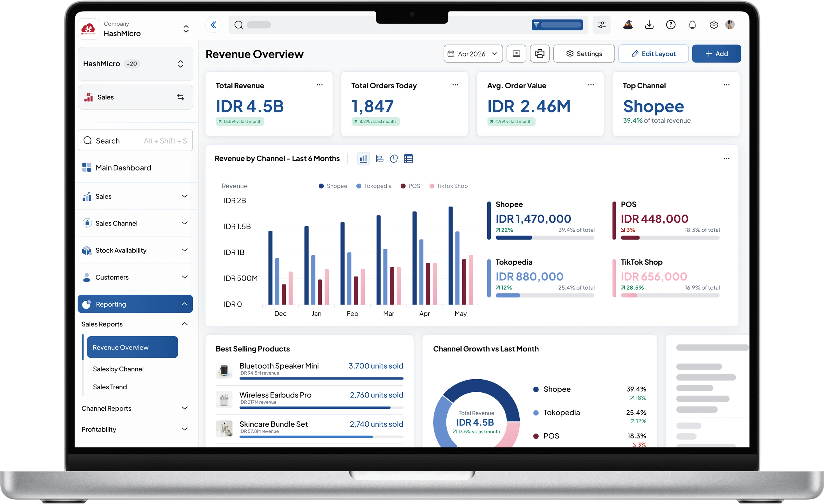This screenshot has height=504, width=825.
Task: Switch to table view of revenue chart
Action: click(408, 159)
